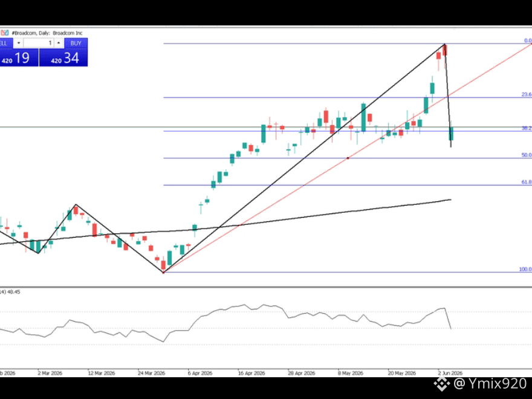Click the indicator value '48.45' label
This screenshot has width=532, height=399.
pyautogui.click(x=14, y=292)
